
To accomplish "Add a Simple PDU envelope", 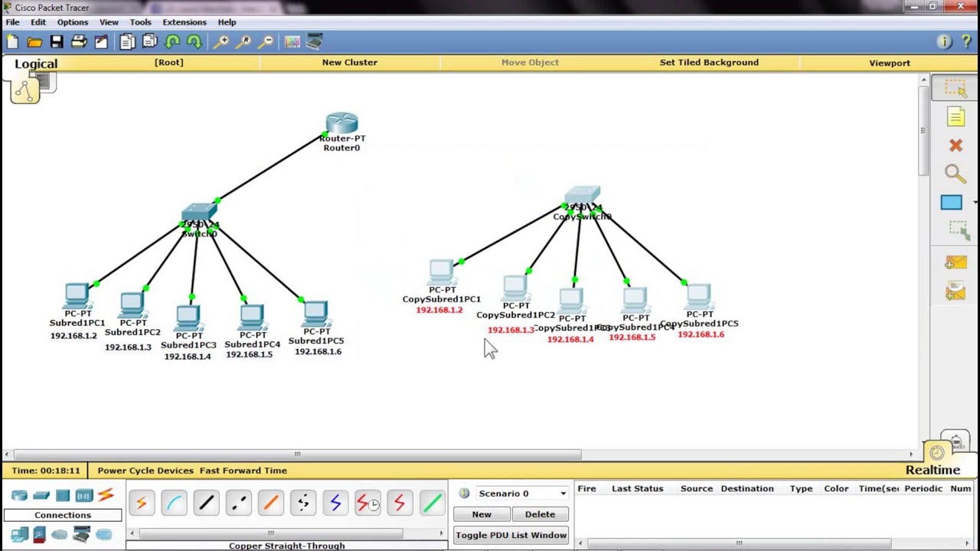I will (955, 262).
